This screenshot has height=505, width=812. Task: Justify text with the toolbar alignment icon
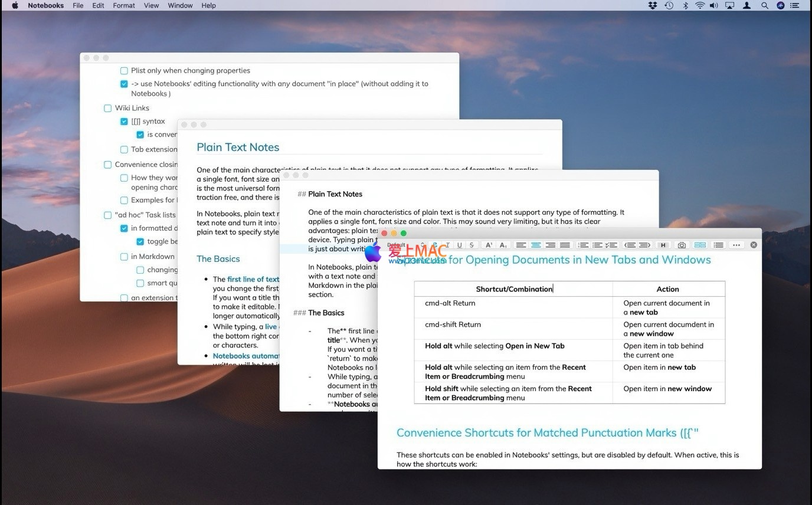(565, 245)
